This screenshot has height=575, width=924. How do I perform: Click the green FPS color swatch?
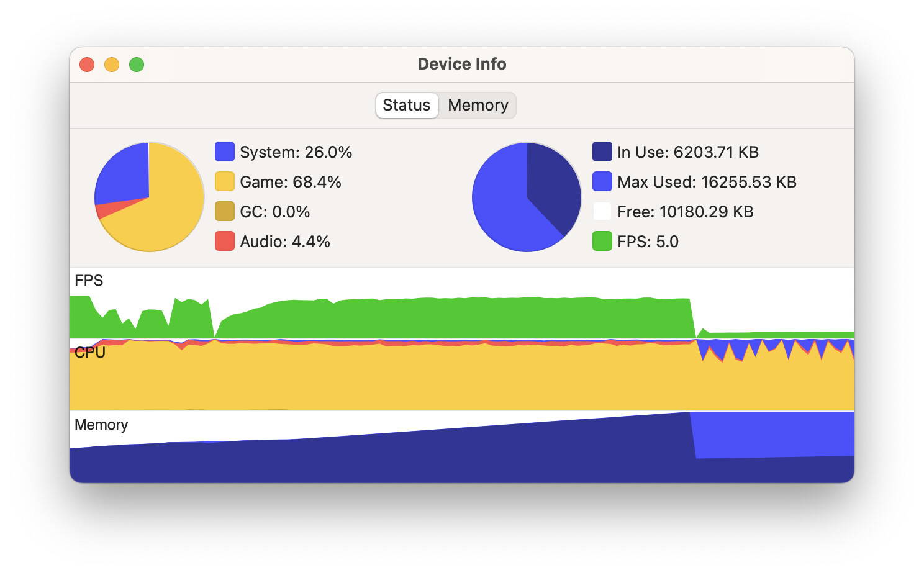[602, 242]
